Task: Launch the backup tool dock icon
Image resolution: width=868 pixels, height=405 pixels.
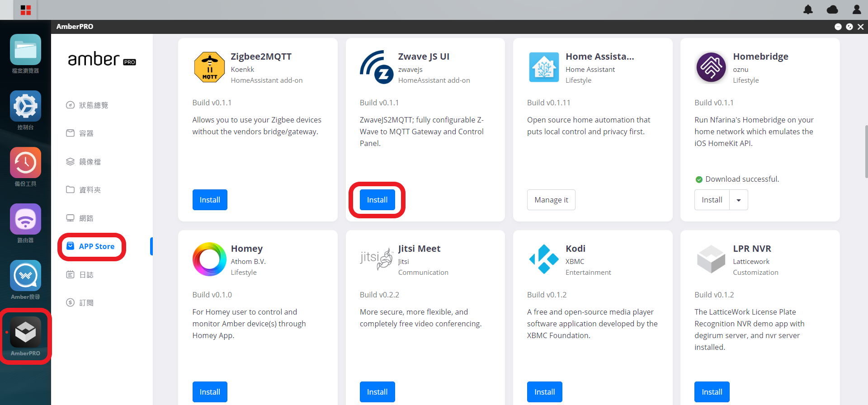Action: point(25,163)
